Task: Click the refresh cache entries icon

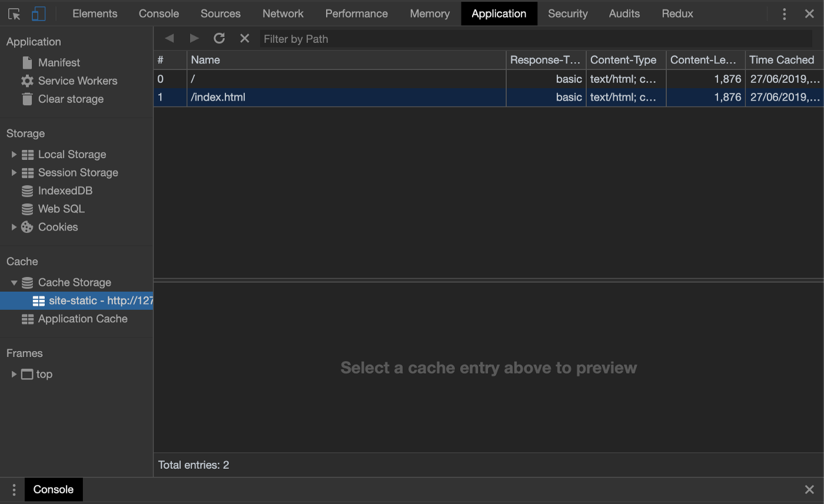Action: [x=219, y=39]
